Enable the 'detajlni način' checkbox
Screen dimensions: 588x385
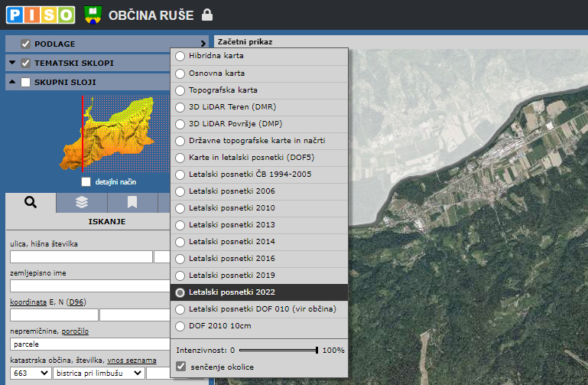tap(86, 183)
